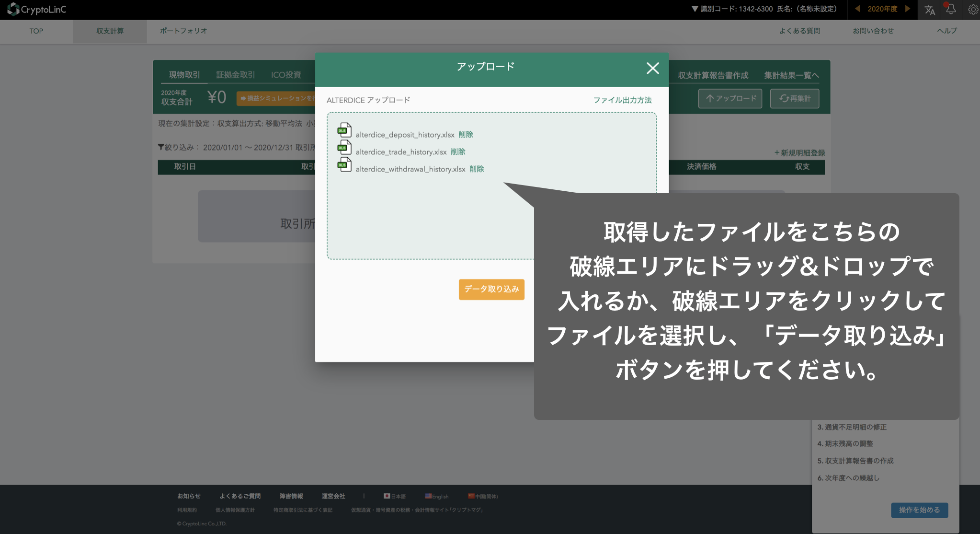
Task: Open the notifications bell
Action: tap(951, 9)
